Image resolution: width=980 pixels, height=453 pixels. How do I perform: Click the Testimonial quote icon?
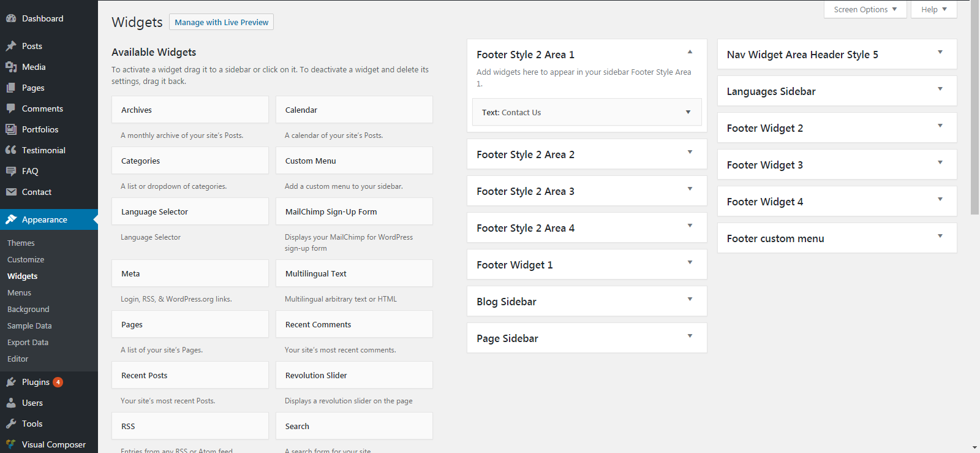tap(11, 150)
